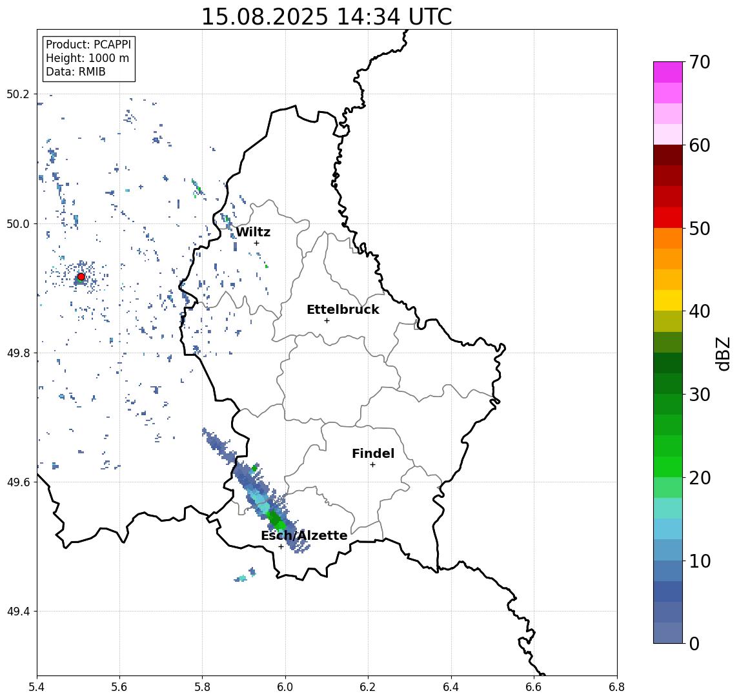The height and width of the screenshot is (700, 739).
Task: Click the dark red colorbar segment below 60
Action: pyautogui.click(x=668, y=155)
